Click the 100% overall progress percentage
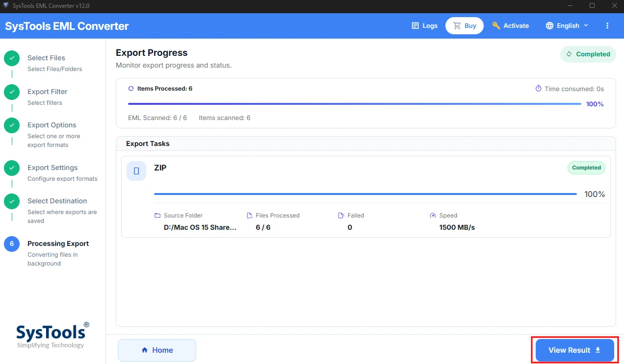 (595, 104)
